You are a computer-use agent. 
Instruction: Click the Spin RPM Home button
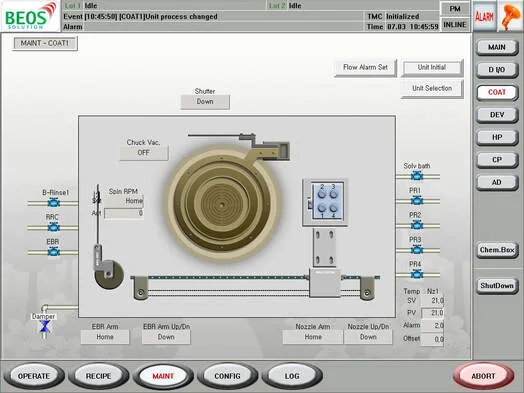[125, 201]
